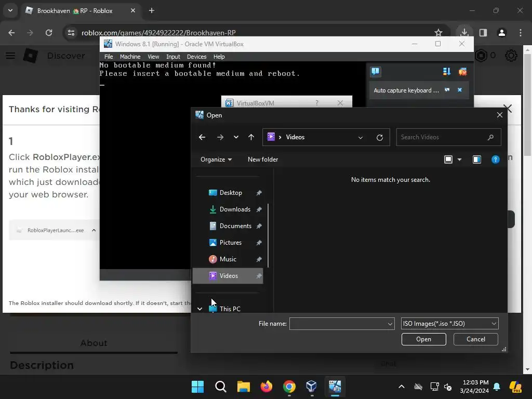
Task: Open a new Chrome tab
Action: point(152,10)
